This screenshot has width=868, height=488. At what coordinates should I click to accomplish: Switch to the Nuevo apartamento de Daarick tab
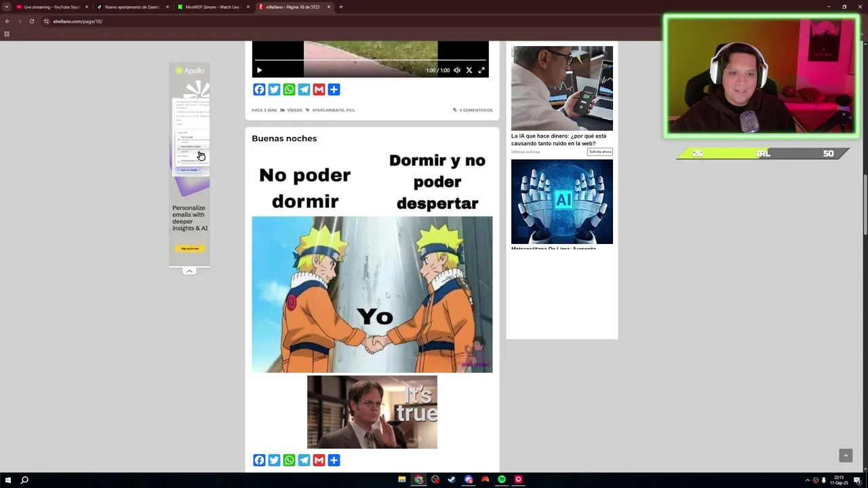132,7
